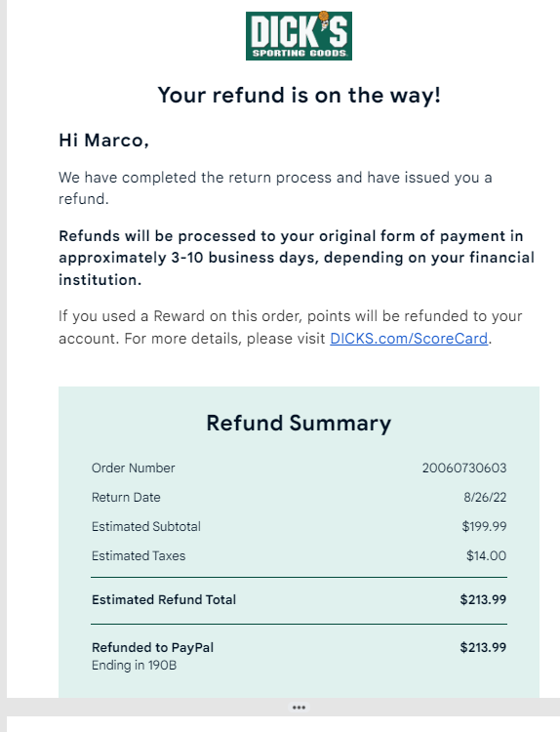Click the Order Number label
Screen dimensions: 560x732
coord(133,468)
